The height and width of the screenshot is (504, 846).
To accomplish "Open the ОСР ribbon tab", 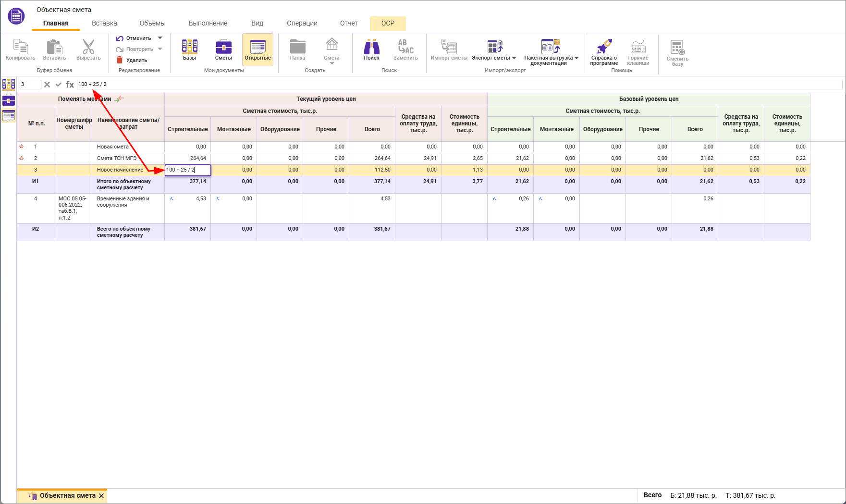I will click(388, 23).
